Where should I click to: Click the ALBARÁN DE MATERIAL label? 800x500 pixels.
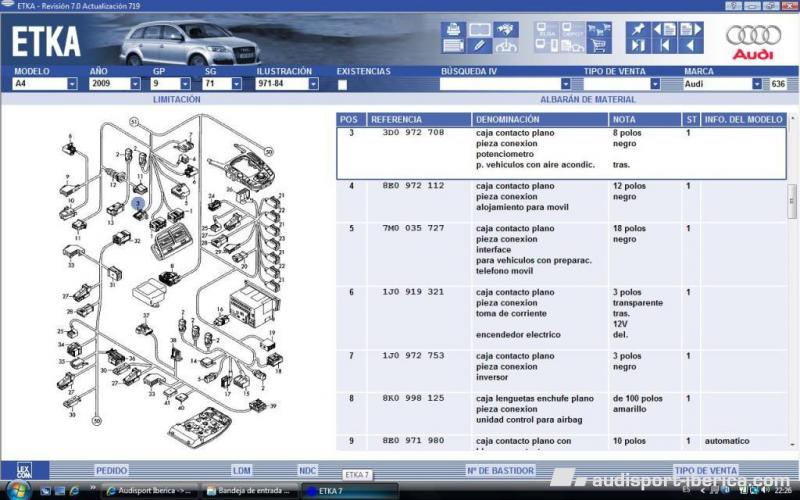click(x=588, y=99)
